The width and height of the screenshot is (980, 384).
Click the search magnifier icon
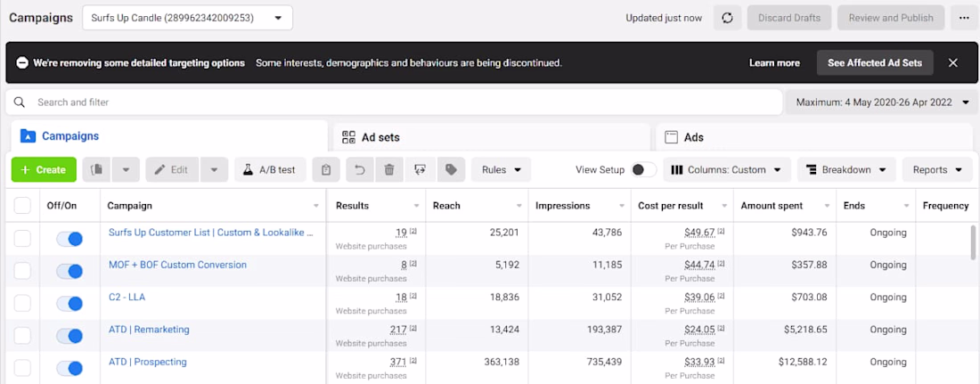point(20,102)
